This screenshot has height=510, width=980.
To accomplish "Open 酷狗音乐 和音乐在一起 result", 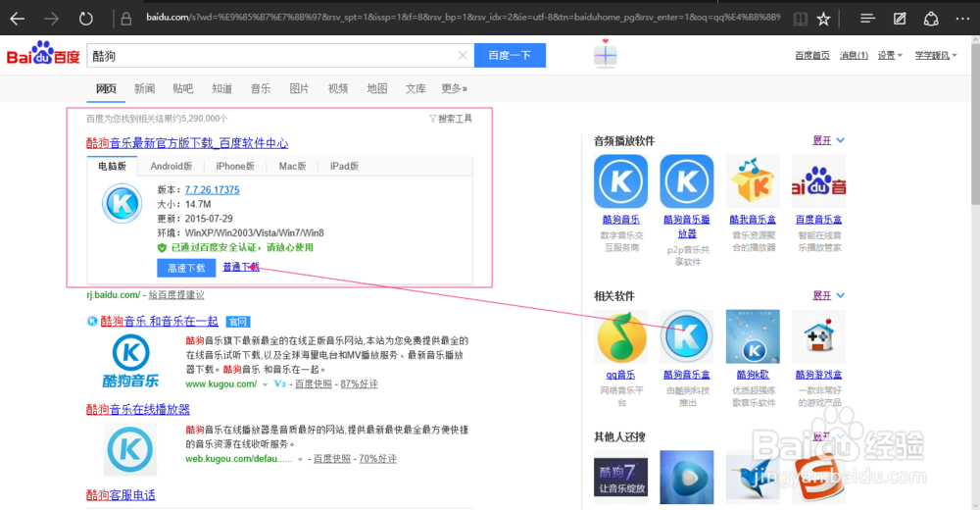I will 160,322.
